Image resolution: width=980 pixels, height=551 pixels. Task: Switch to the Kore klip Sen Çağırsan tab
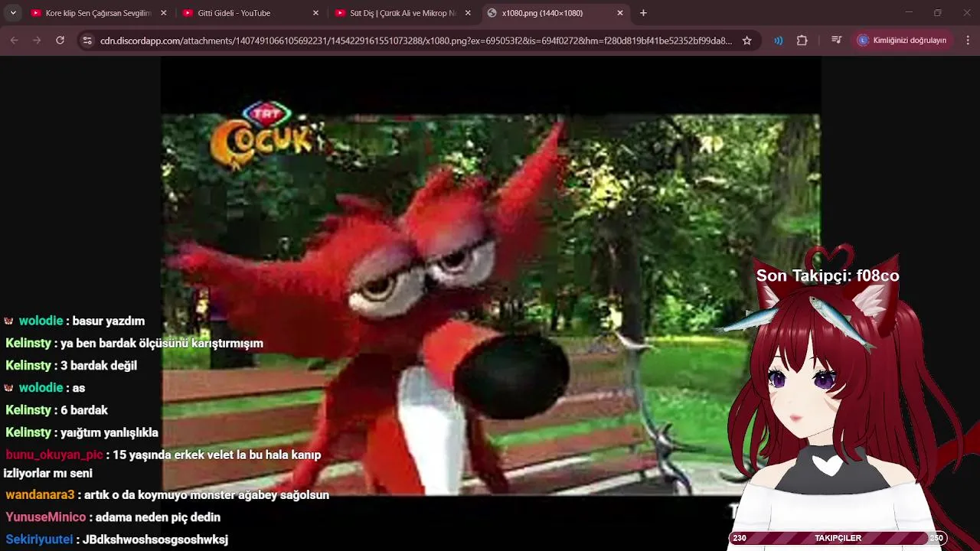[x=98, y=13]
